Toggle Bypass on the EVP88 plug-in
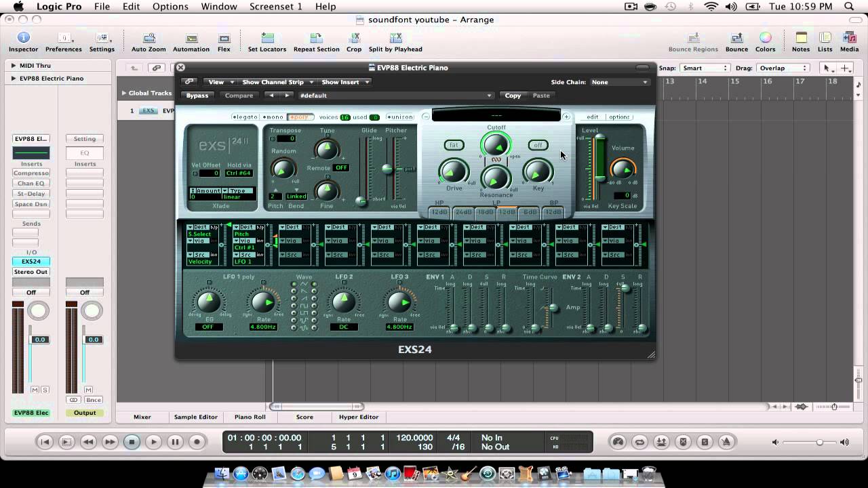868x488 pixels. 197,96
